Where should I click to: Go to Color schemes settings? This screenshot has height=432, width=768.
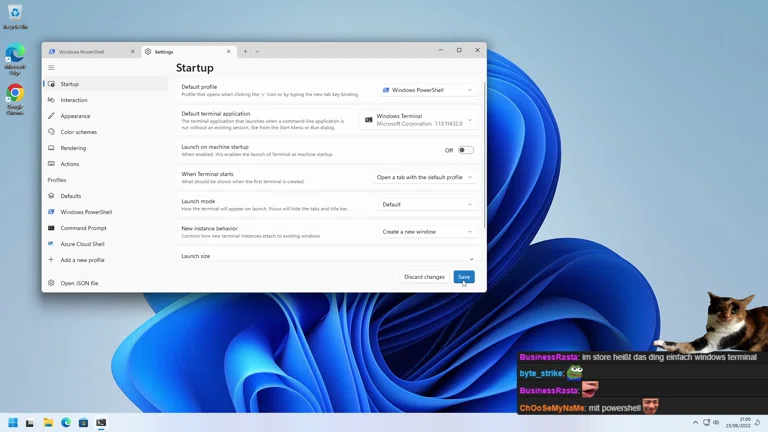pyautogui.click(x=78, y=132)
